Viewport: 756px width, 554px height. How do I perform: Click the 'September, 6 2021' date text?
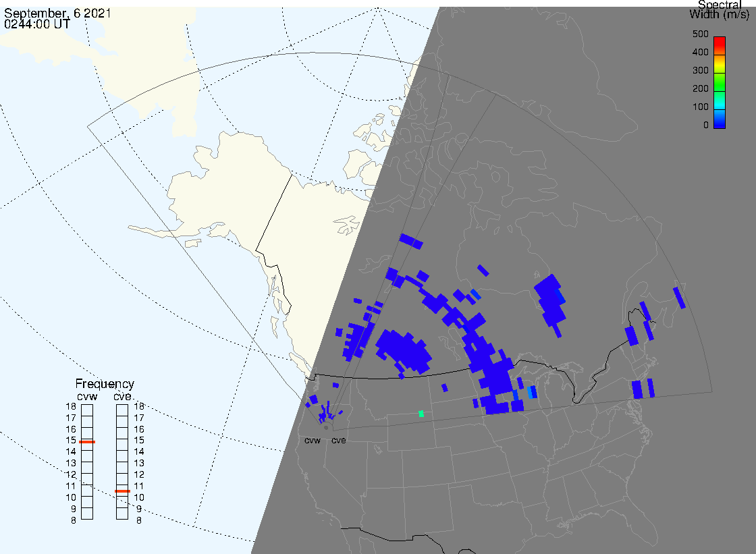57,13
